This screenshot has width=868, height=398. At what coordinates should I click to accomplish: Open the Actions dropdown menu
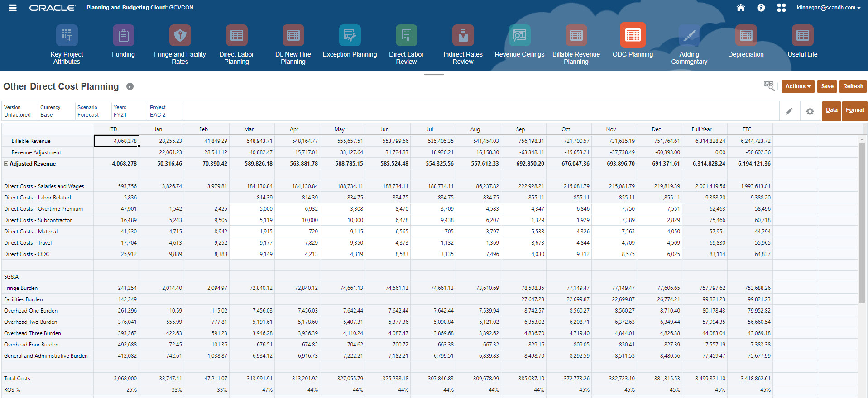coord(798,86)
